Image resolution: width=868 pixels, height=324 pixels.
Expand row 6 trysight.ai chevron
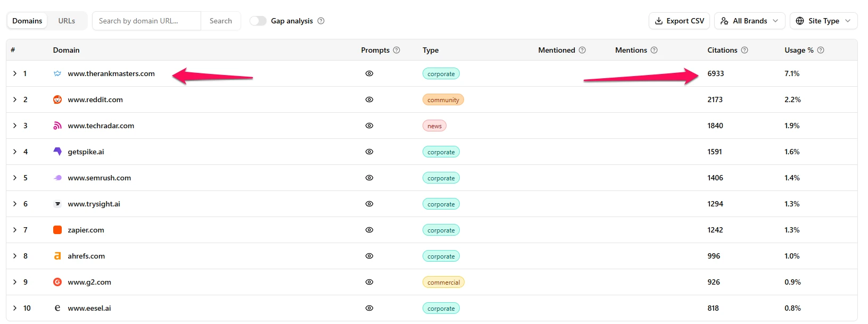15,204
